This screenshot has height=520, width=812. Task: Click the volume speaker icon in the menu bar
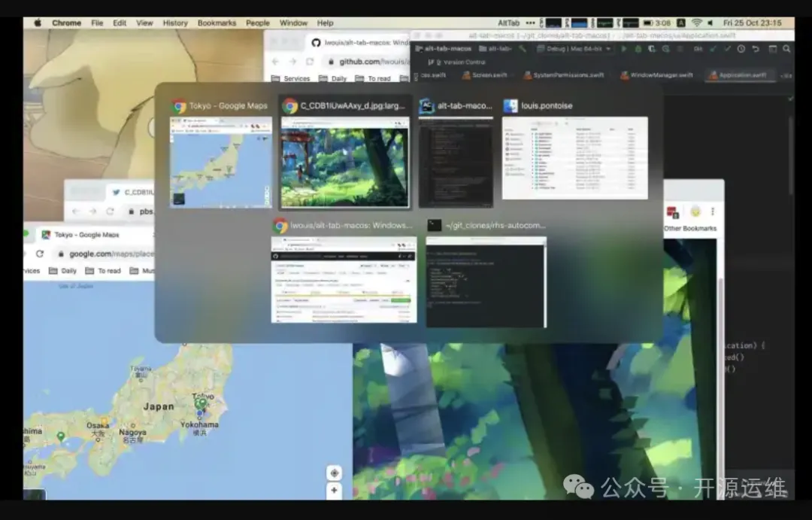(711, 23)
